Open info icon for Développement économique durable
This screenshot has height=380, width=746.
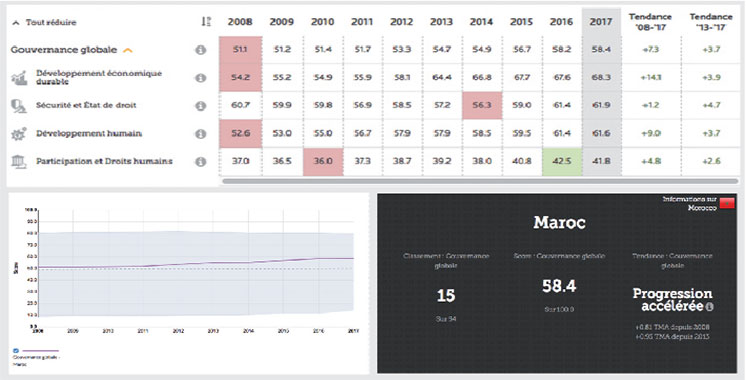(201, 78)
